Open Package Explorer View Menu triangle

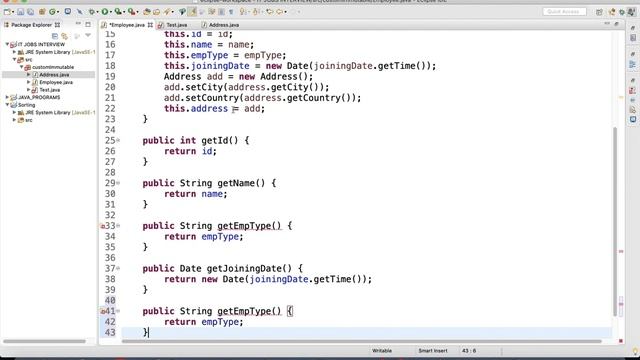pos(88,36)
